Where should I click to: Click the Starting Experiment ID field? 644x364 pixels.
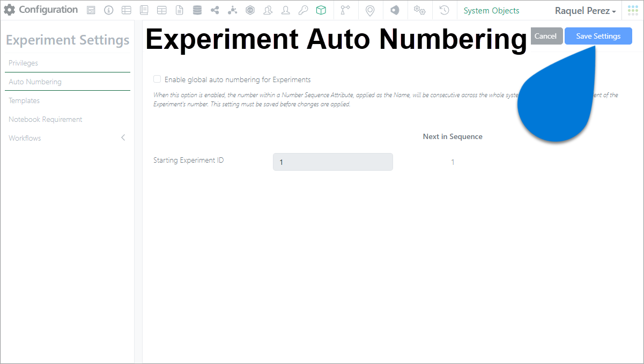[333, 162]
